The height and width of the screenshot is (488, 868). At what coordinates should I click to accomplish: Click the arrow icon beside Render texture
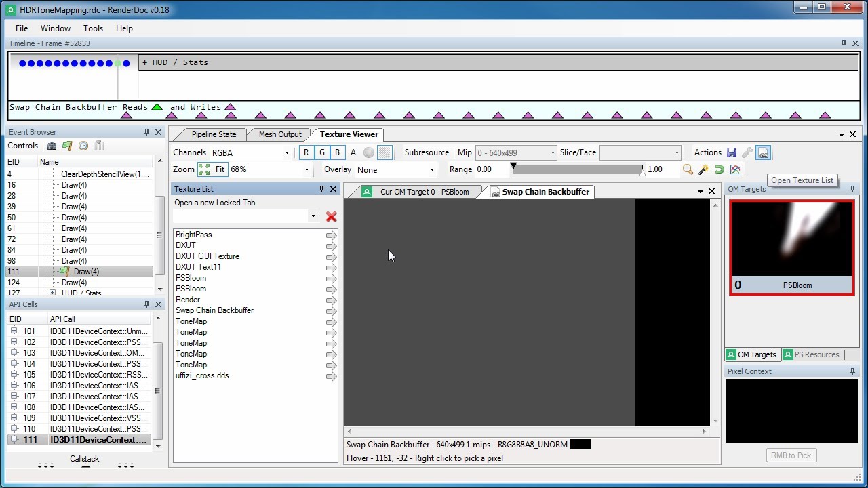pyautogui.click(x=332, y=300)
